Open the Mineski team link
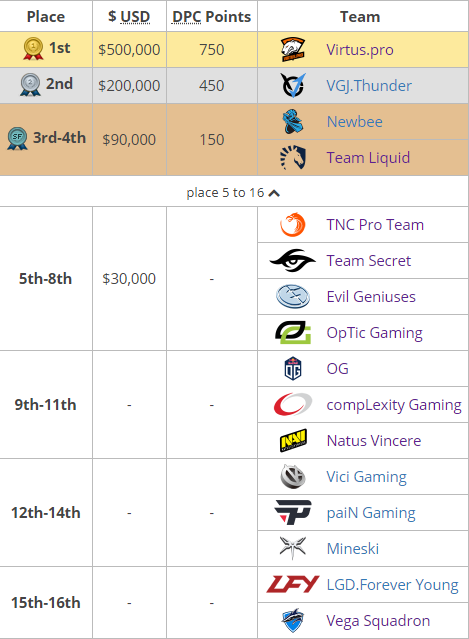This screenshot has height=639, width=469. tap(353, 549)
